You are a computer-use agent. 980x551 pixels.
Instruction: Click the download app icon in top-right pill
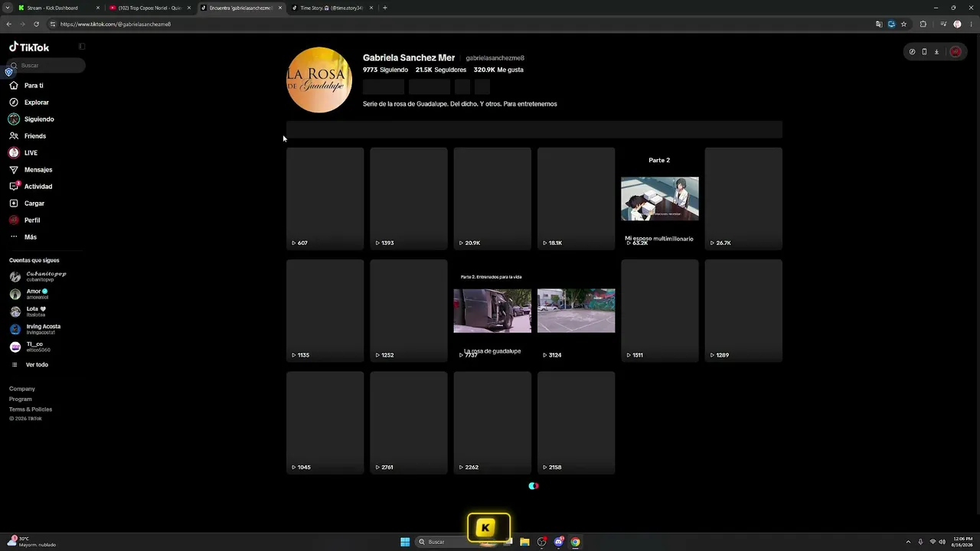[x=936, y=52]
